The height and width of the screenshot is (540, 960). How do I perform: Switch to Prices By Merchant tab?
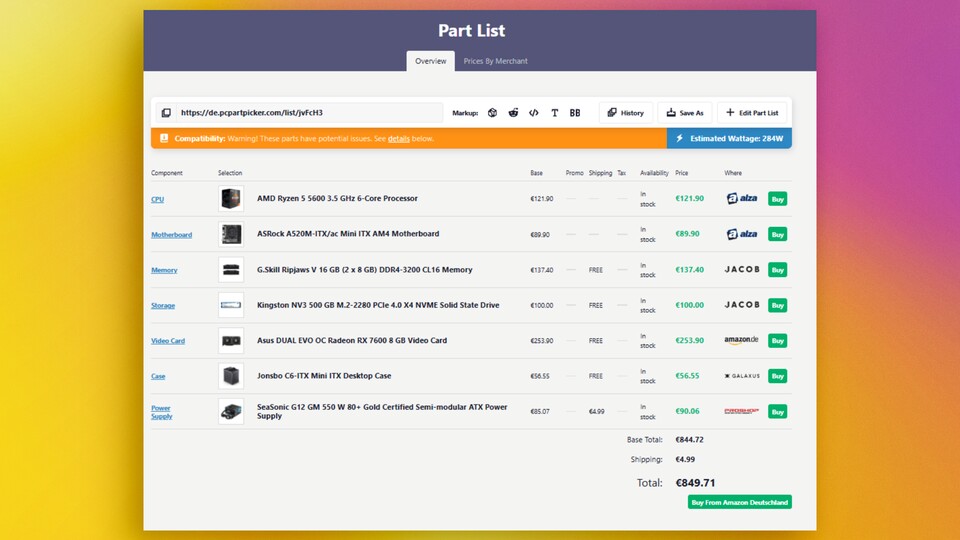(x=495, y=61)
